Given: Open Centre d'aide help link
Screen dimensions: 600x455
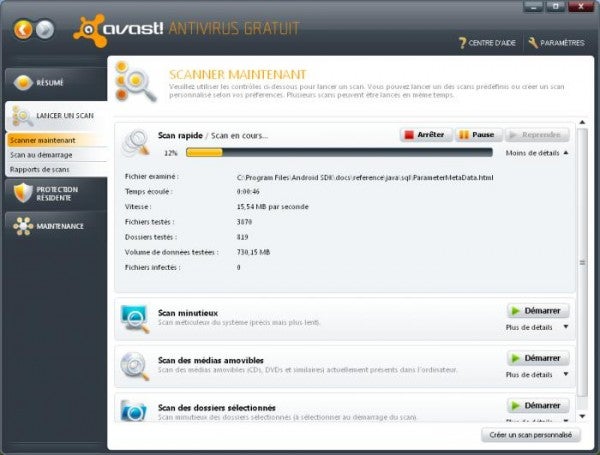Looking at the screenshot, I should coord(487,43).
